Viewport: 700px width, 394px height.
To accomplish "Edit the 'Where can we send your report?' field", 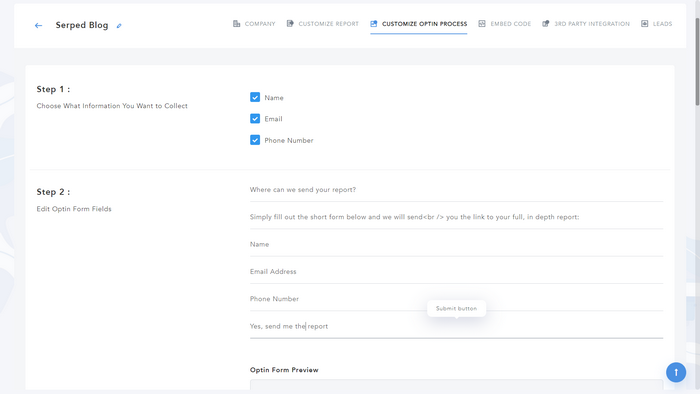I will point(456,190).
